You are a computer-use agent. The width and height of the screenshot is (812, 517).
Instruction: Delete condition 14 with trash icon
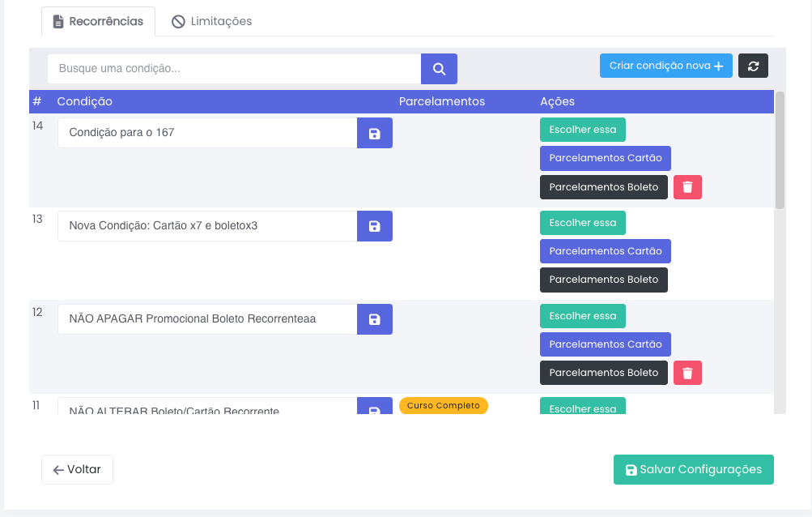[687, 187]
